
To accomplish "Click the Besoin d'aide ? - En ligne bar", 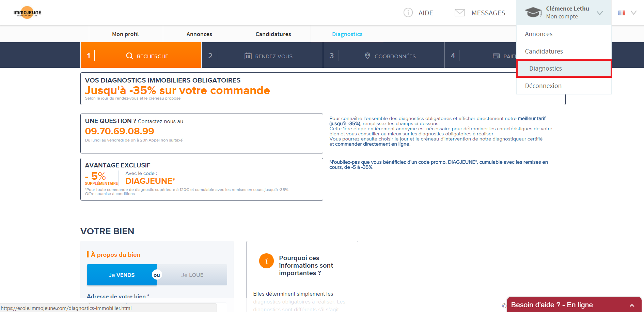I will coord(574,305).
